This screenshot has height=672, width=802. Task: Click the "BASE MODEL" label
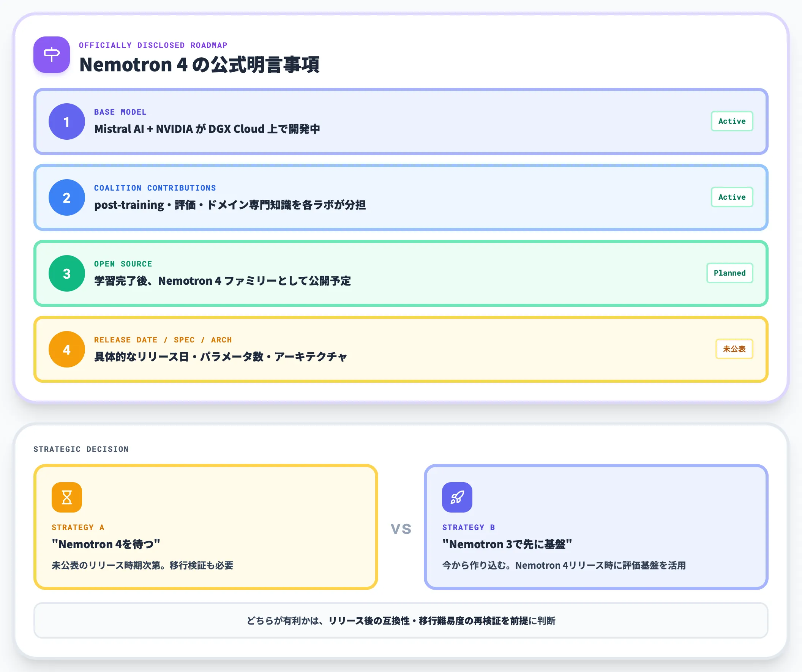coord(120,112)
